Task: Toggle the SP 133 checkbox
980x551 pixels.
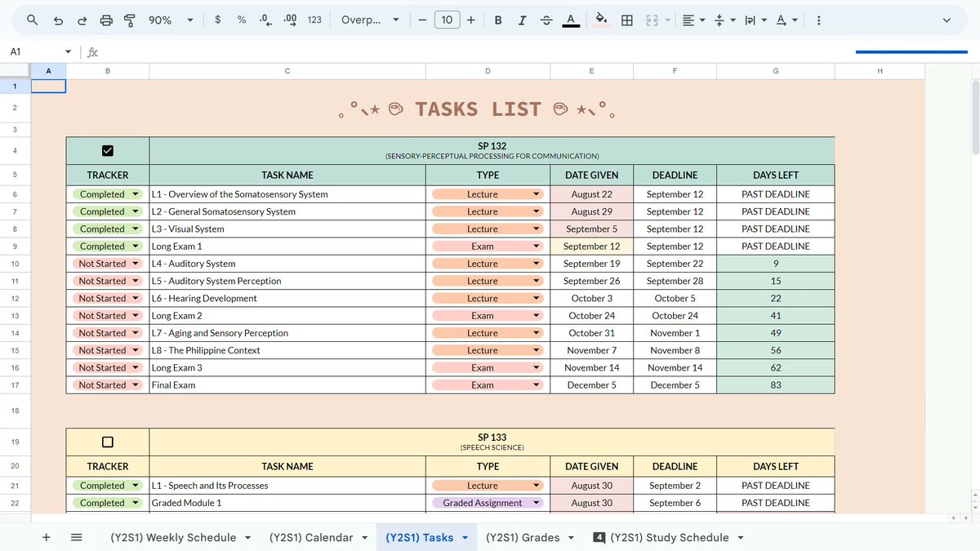Action: tap(108, 442)
